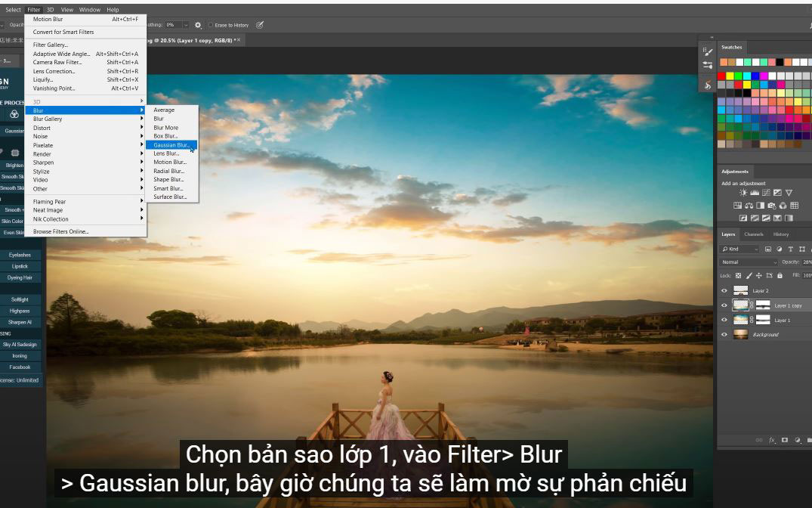Add an Exposure adjustment
This screenshot has height=508, width=812.
(x=777, y=193)
